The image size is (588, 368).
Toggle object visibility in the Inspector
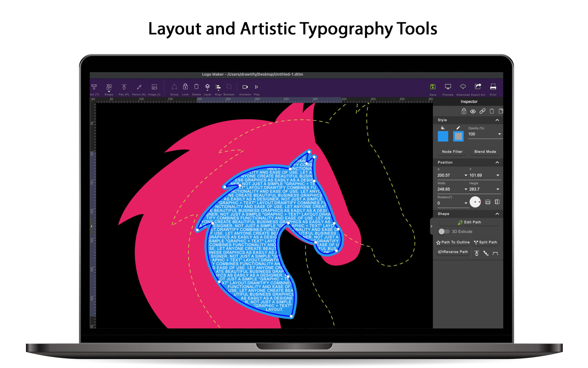[473, 111]
